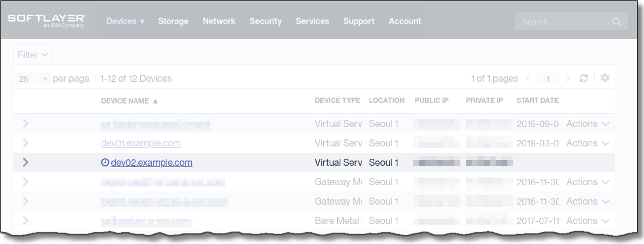The height and width of the screenshot is (244, 644).
Task: Click the refresh device list icon
Action: pos(584,78)
